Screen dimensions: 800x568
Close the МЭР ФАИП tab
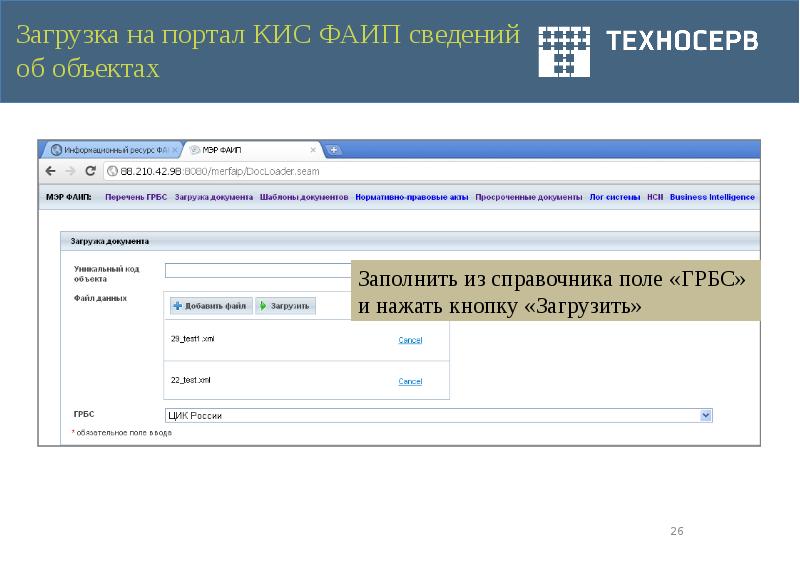(313, 150)
